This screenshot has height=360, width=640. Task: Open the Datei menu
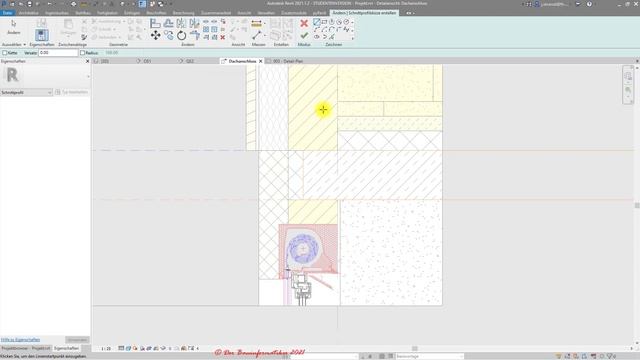[7, 13]
